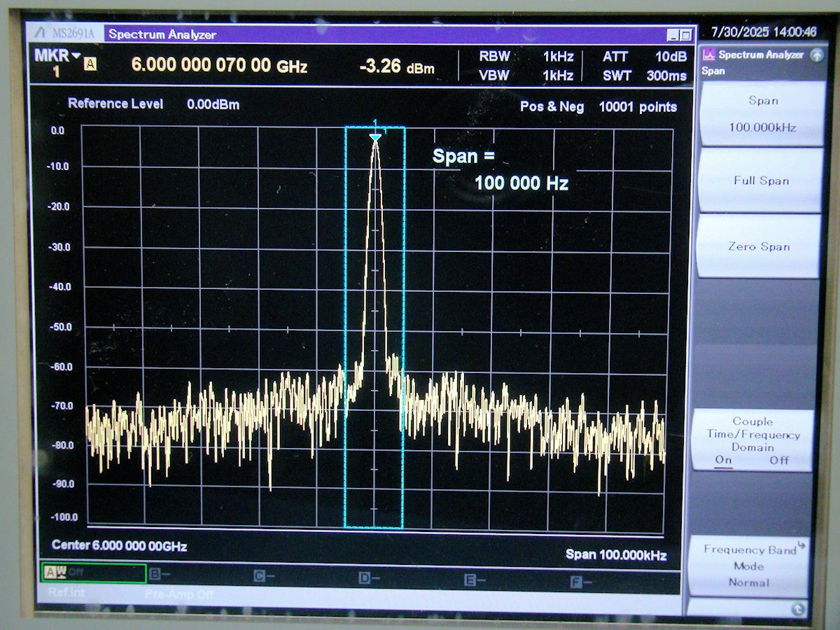Select the Full Span soft key

[761, 181]
